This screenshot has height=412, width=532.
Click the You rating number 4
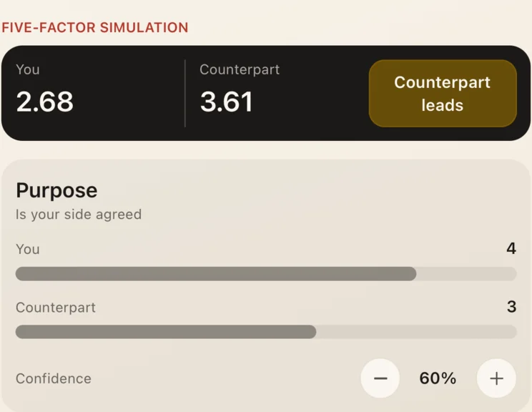point(511,248)
